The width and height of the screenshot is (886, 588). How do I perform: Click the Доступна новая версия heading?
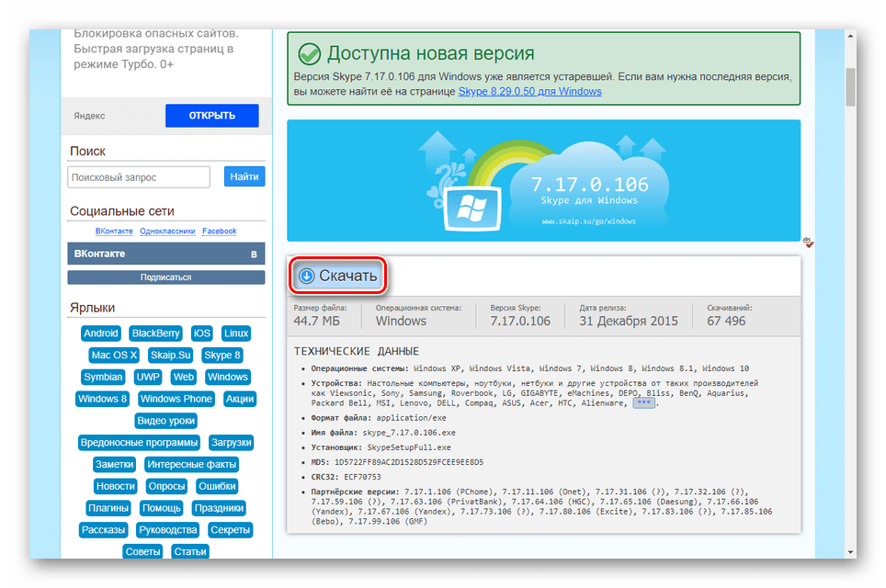[x=430, y=53]
